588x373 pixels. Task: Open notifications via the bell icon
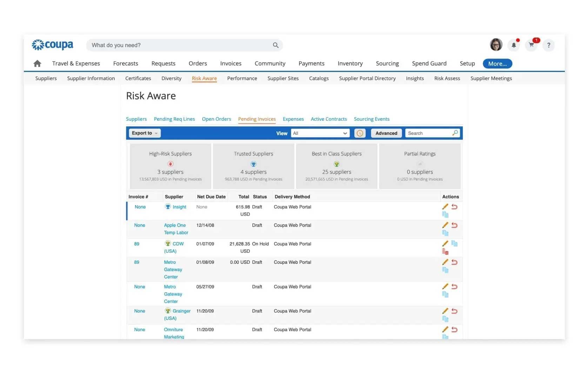(514, 45)
